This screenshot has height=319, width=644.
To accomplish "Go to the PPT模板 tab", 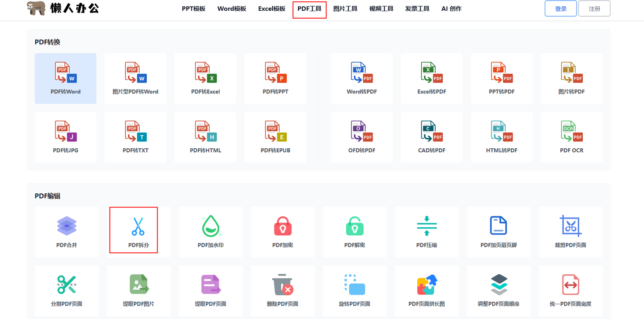I will click(194, 8).
